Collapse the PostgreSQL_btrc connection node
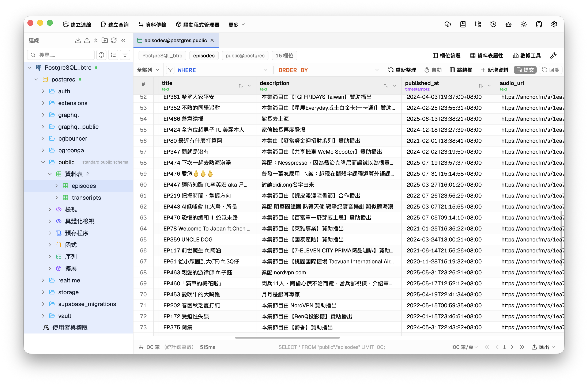 click(x=29, y=67)
